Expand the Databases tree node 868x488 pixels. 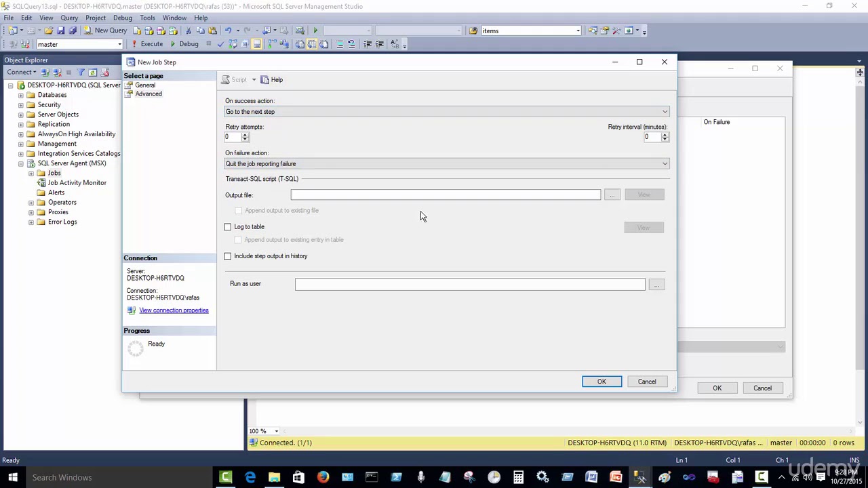point(20,96)
